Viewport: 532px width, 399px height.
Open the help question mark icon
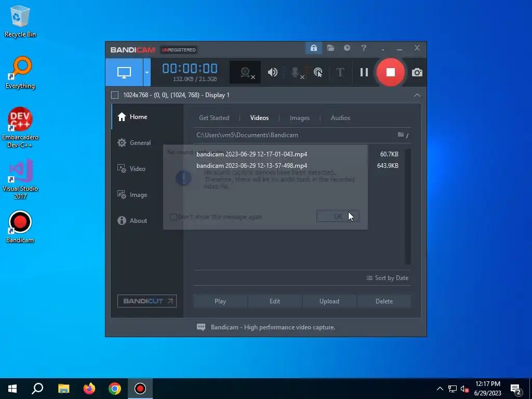coord(364,48)
